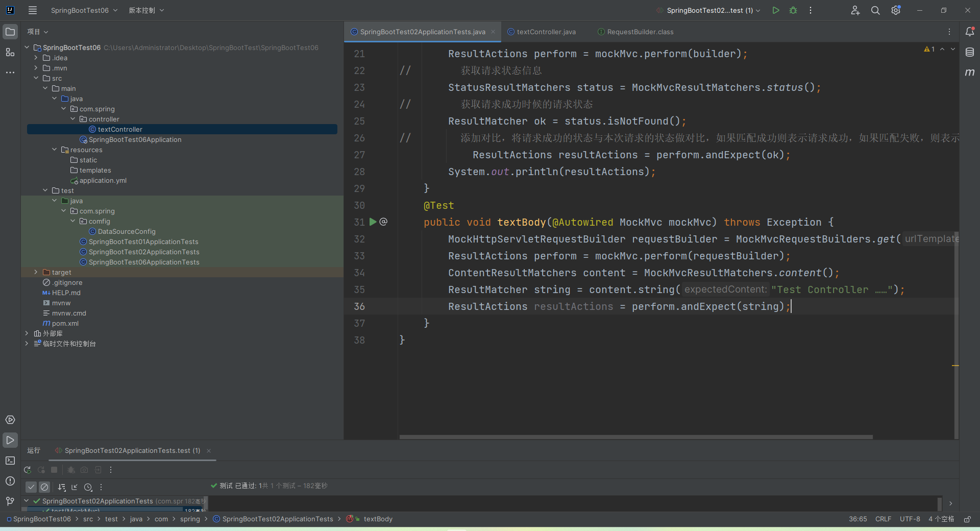This screenshot has height=531, width=980.
Task: Open the Database tool window icon
Action: click(x=970, y=52)
